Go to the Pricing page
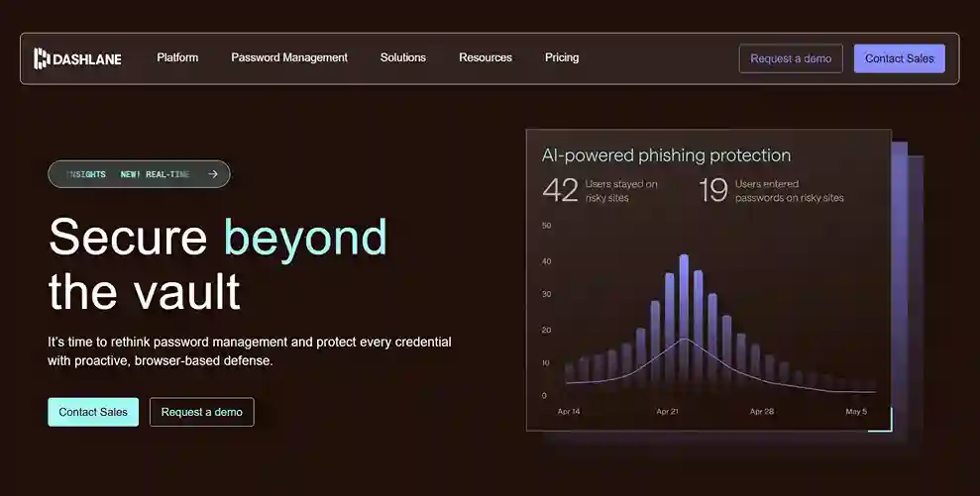The height and width of the screenshot is (496, 980). coord(562,57)
